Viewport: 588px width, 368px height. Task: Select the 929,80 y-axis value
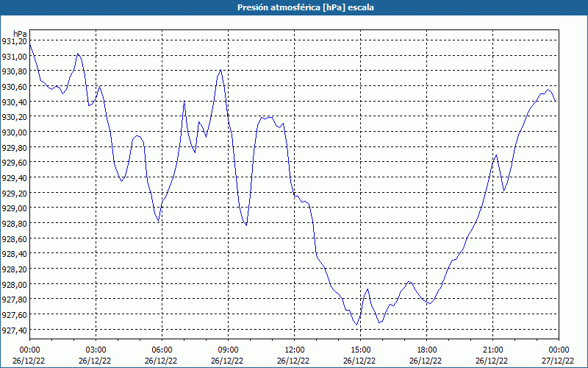click(14, 148)
